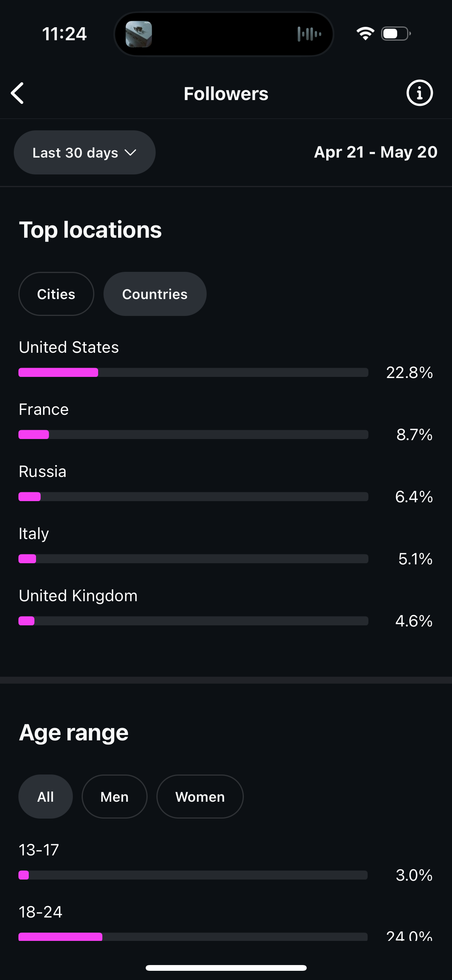Expand the Last 30 days dropdown
Screen dimensions: 452x980
85,153
